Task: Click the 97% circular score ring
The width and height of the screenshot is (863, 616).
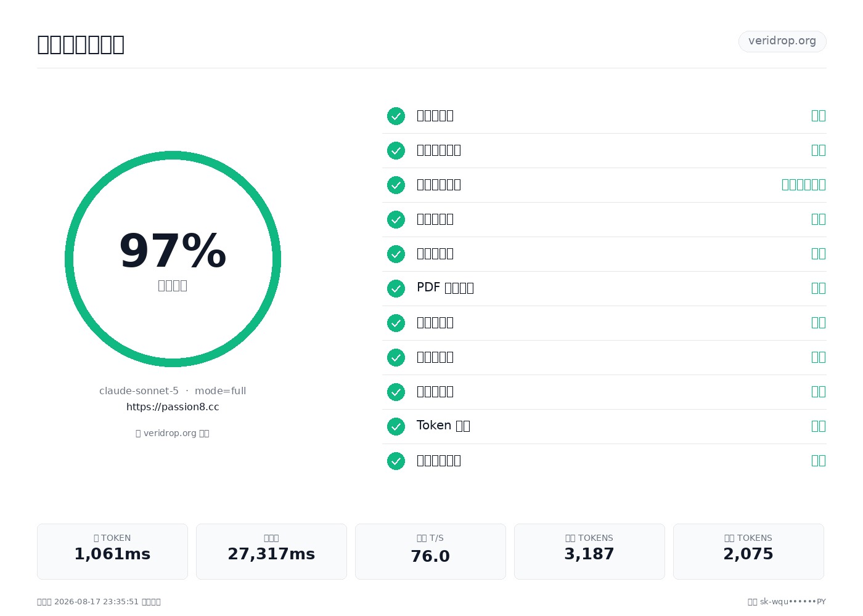Action: (173, 259)
